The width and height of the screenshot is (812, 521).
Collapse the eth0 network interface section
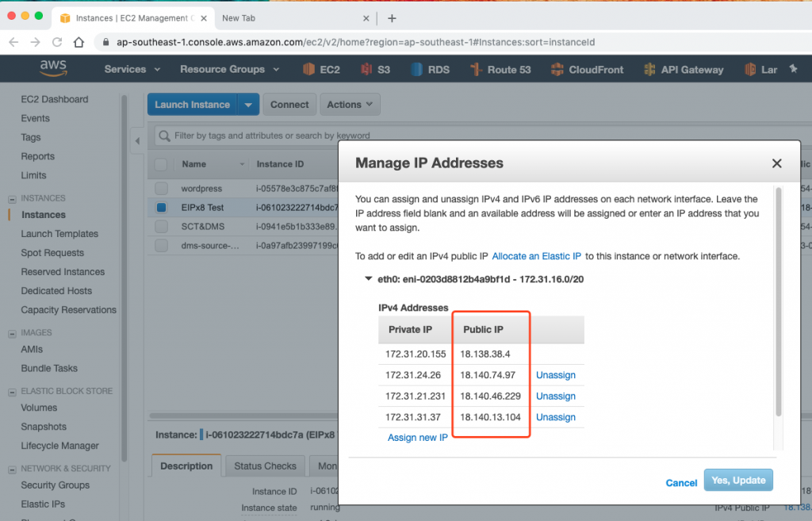pyautogui.click(x=368, y=278)
